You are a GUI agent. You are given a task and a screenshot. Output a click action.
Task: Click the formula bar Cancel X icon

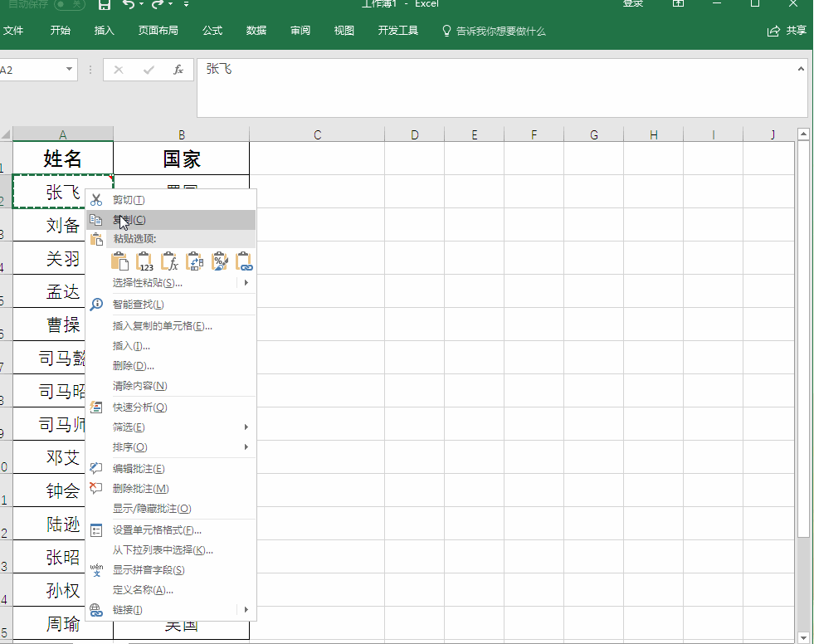click(119, 70)
